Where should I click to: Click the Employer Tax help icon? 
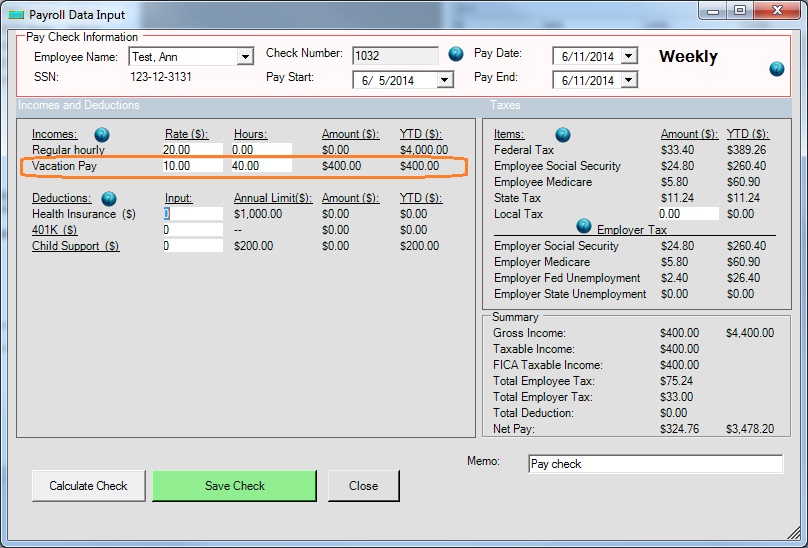tap(584, 226)
